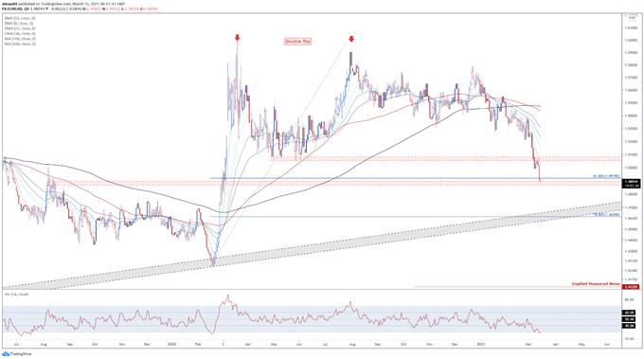Click the red price-change triangle beside FX:EURCAD
Image resolution: width=644 pixels, height=359 pixels.
tap(46, 9)
